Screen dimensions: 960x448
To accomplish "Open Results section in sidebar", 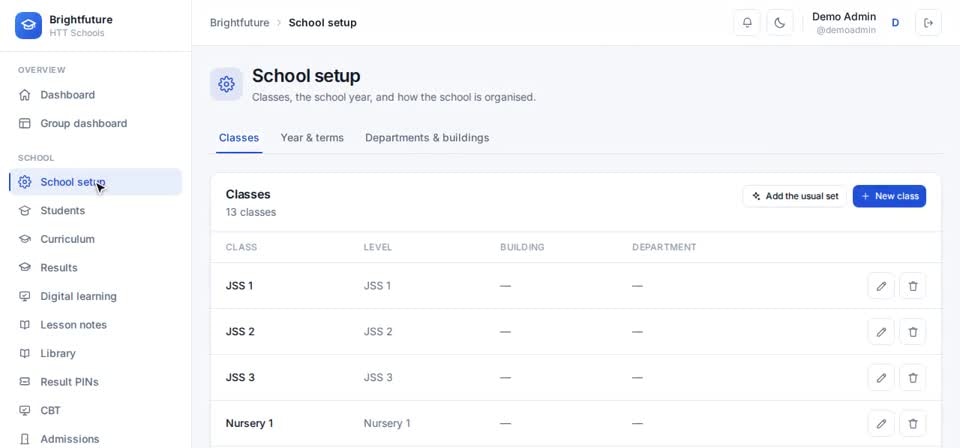I will [x=96, y=267].
